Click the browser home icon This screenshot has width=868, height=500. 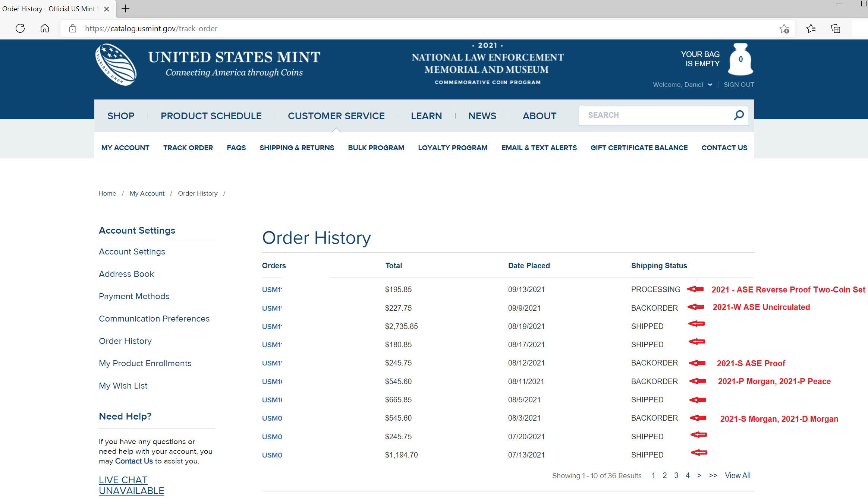pos(45,28)
